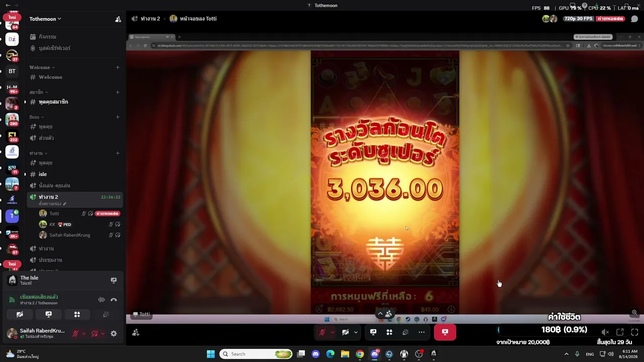
Task: Add a channel to the สมาชิก category
Action: tap(118, 92)
